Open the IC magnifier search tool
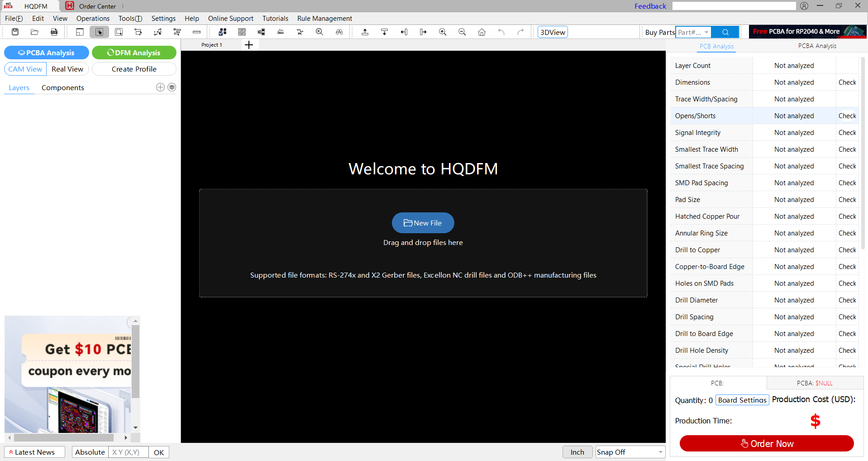The height and width of the screenshot is (461, 868). [320, 32]
